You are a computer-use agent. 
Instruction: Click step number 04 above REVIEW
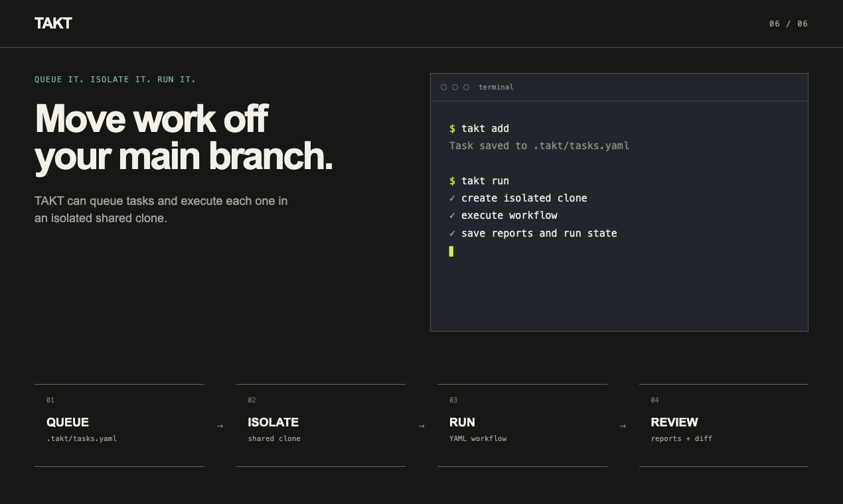coord(655,401)
